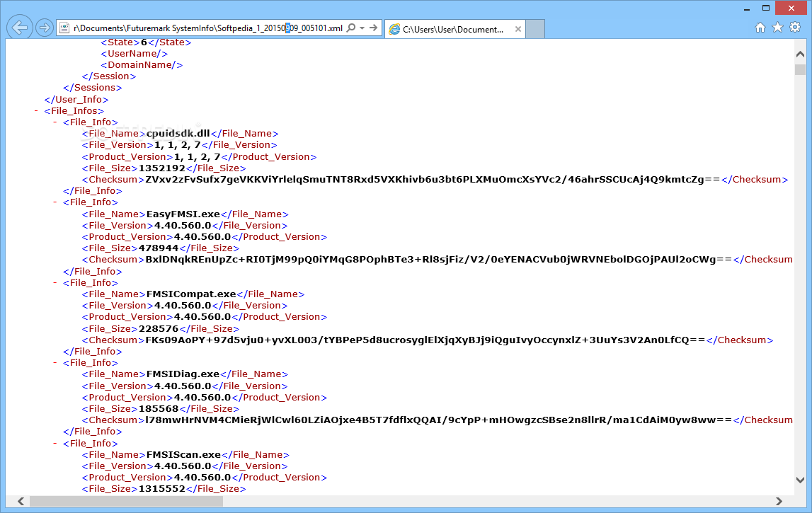
Task: Click FMSIScan.exe Product_Version value 4.40.560.0
Action: (202, 478)
